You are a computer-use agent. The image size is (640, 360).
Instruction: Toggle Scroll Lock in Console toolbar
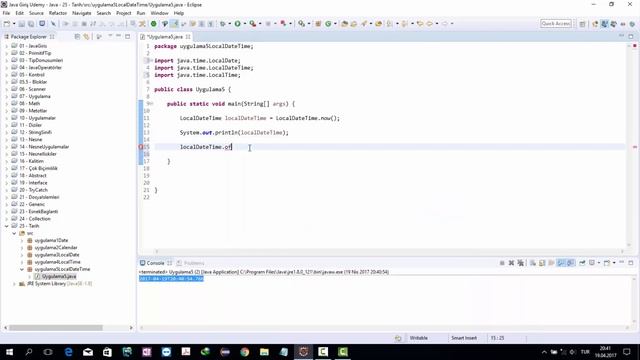click(542, 263)
